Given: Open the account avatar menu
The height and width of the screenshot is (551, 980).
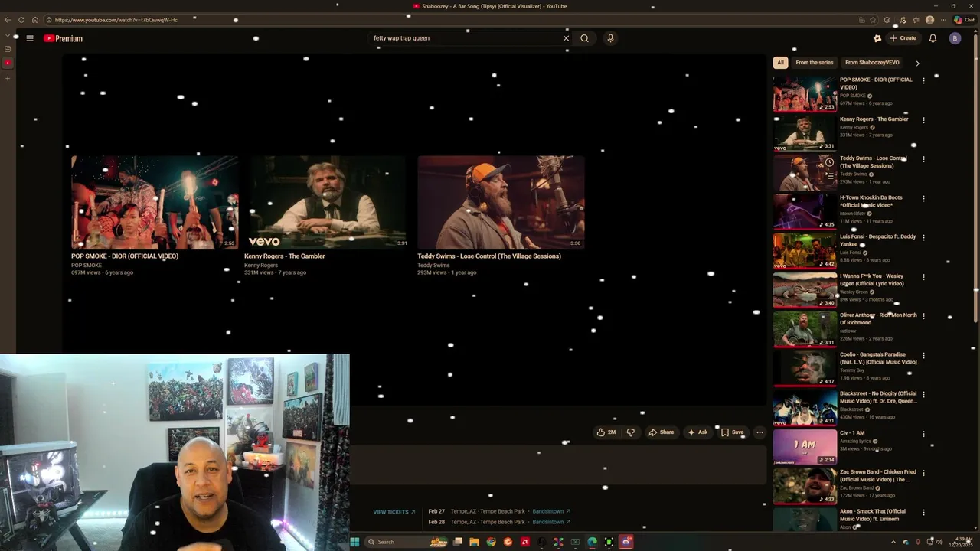Looking at the screenshot, I should click(x=955, y=38).
